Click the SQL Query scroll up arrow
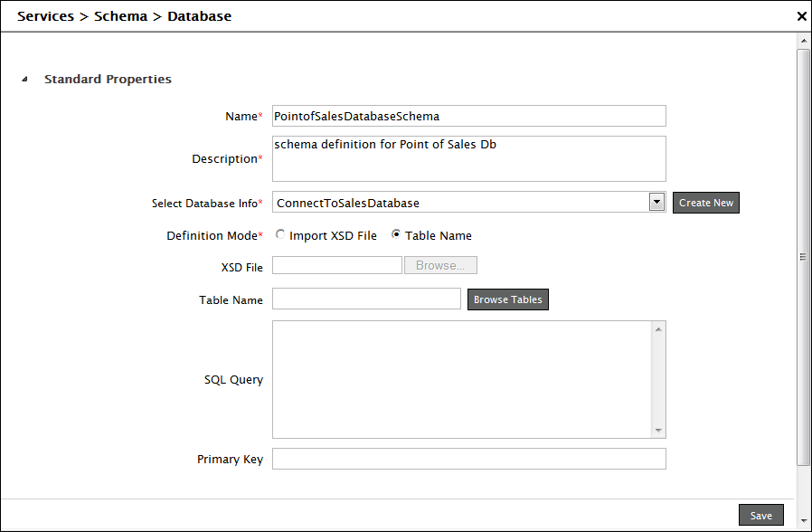Image resolution: width=812 pixels, height=532 pixels. click(x=659, y=328)
